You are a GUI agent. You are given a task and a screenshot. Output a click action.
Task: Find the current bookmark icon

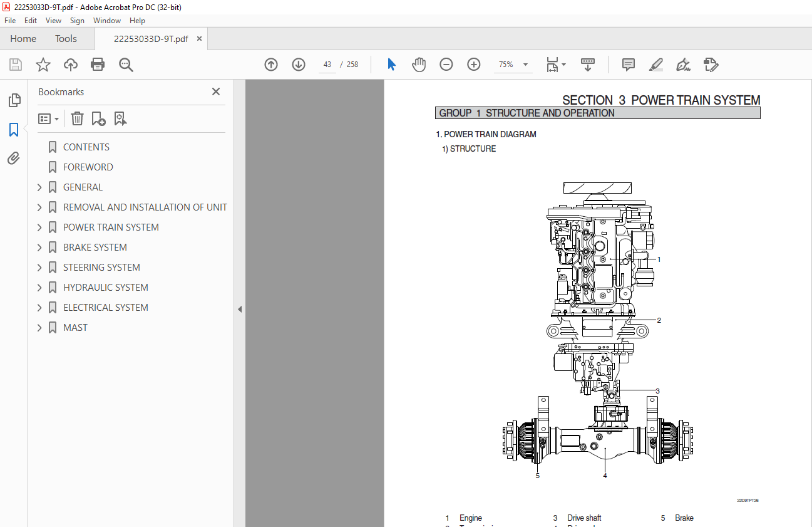pos(120,118)
